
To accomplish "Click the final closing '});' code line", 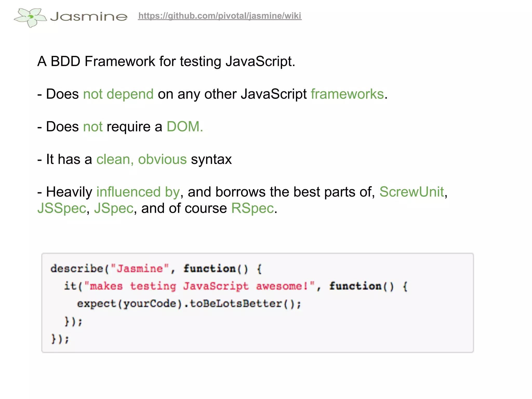I will pyautogui.click(x=60, y=339).
